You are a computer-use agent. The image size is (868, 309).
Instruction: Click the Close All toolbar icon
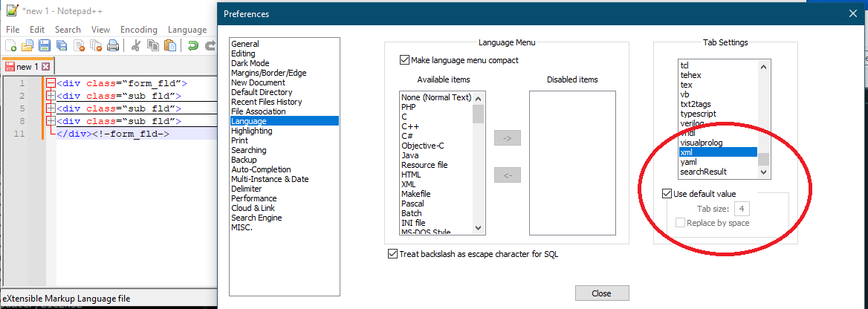click(96, 46)
